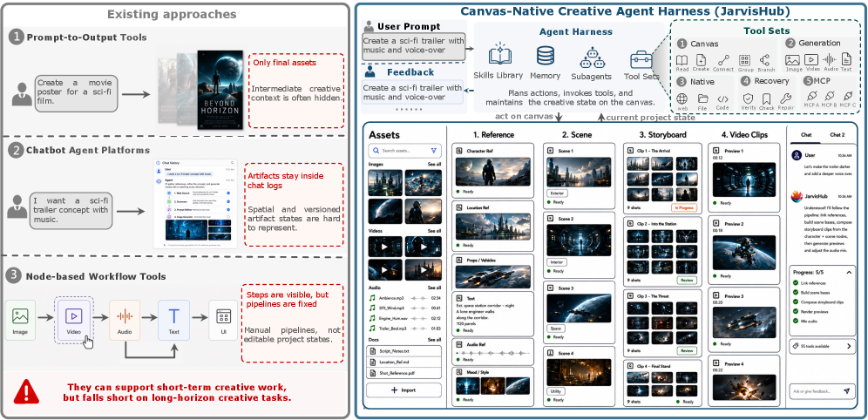Viewport: 868px width, 420px height.
Task: Open the Preview 1 video clip thumbnail
Action: pyautogui.click(x=743, y=180)
